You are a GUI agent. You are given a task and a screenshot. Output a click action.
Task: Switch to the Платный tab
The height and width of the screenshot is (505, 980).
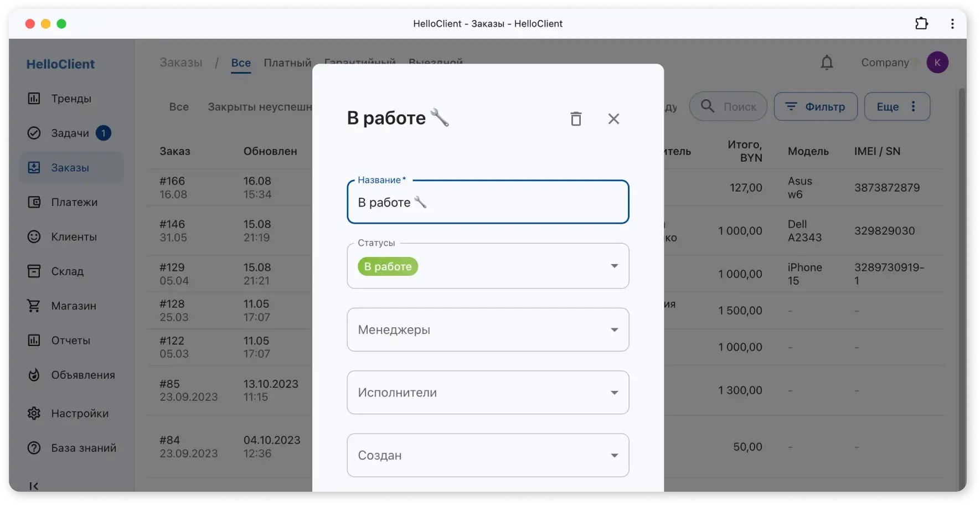click(x=287, y=63)
